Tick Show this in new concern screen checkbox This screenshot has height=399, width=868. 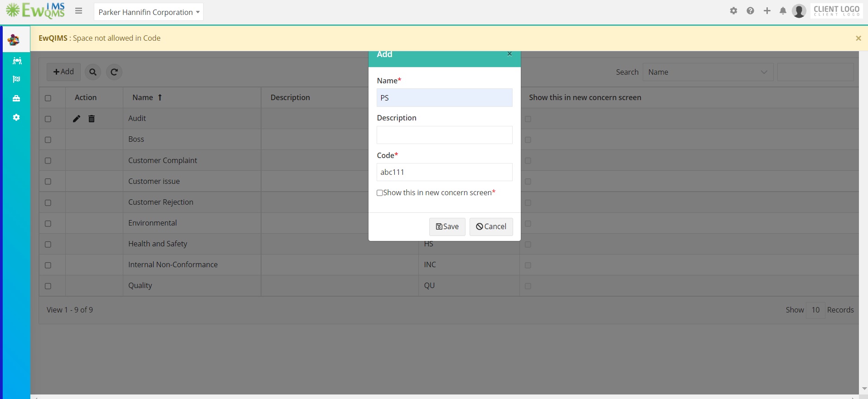point(380,193)
